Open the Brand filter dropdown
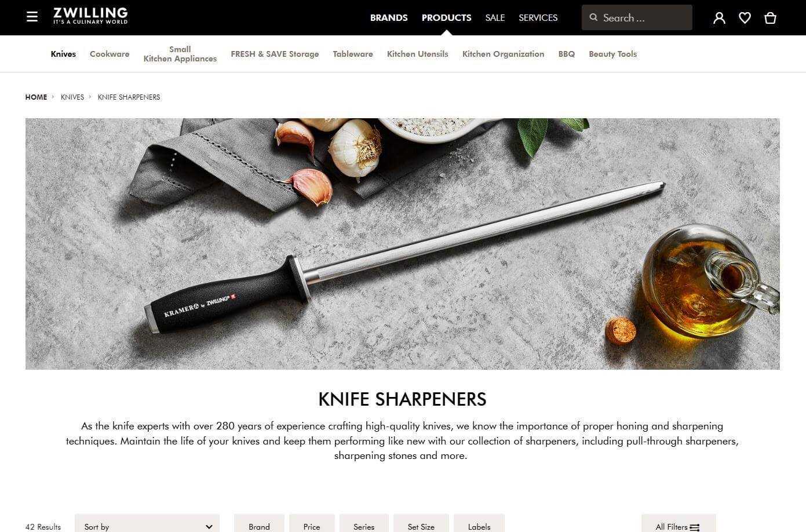 [259, 523]
